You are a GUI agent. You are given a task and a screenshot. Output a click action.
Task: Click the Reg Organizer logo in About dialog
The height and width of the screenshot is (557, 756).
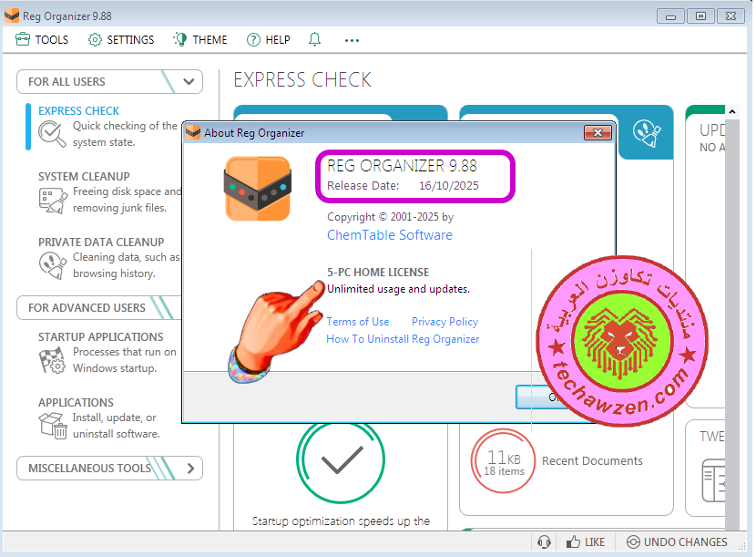pos(258,189)
